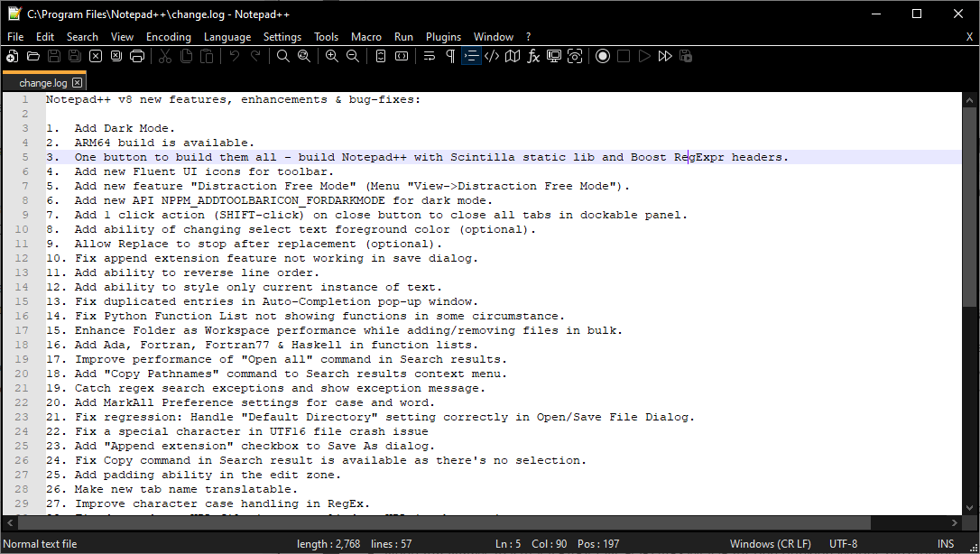The image size is (980, 554).
Task: Open Folder as Workspace toolbar icon
Action: tap(554, 56)
